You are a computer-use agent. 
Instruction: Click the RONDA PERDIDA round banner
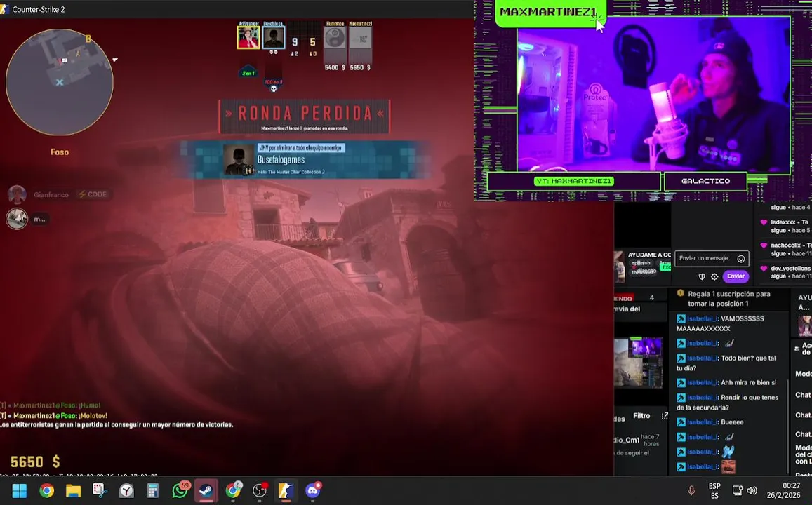tap(305, 116)
